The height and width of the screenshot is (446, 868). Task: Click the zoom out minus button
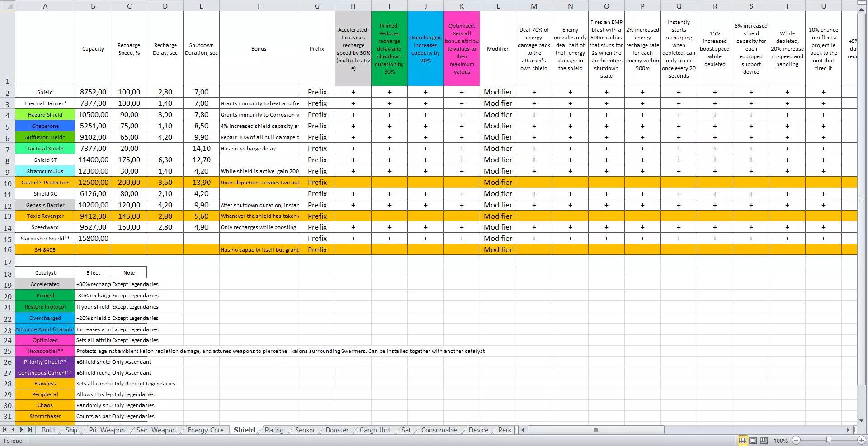797,440
